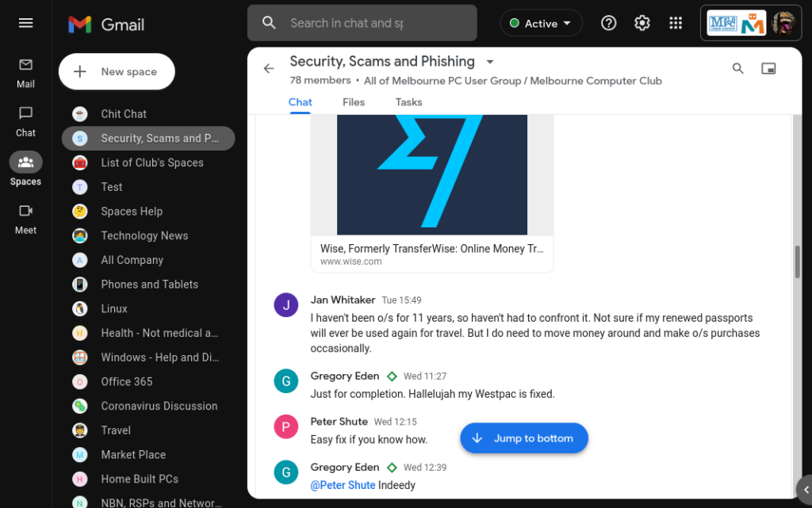The height and width of the screenshot is (508, 812).
Task: Expand the space name dropdown arrow
Action: click(x=490, y=62)
